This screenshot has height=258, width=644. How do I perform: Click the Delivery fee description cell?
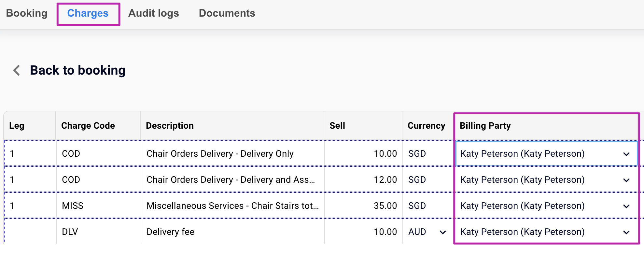pyautogui.click(x=232, y=232)
